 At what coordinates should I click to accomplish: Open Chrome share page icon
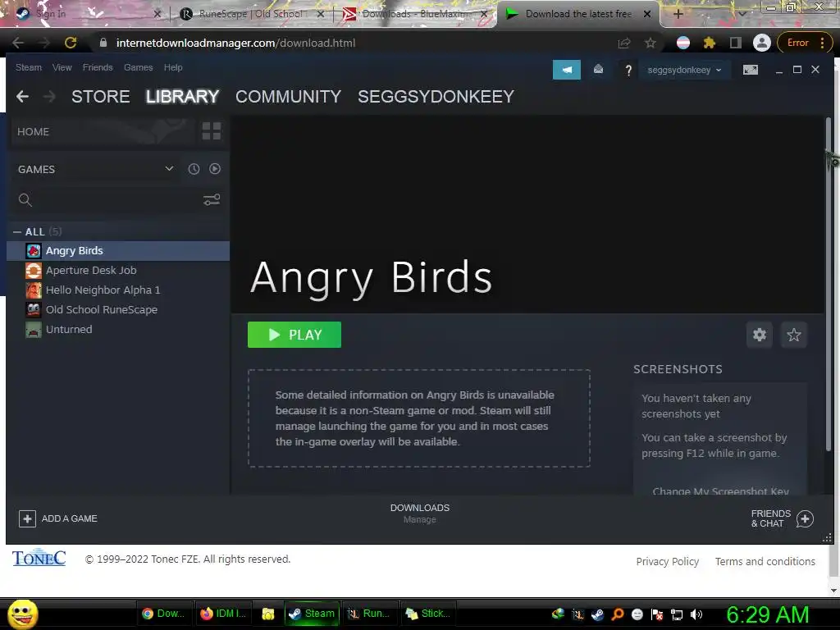pyautogui.click(x=624, y=43)
